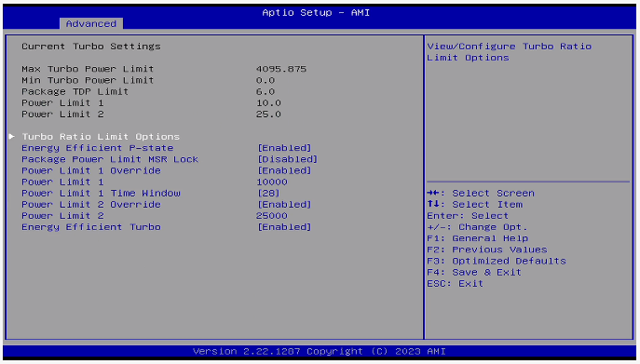
Task: Select the Package Power Limit MSR Lock label
Action: coord(110,159)
